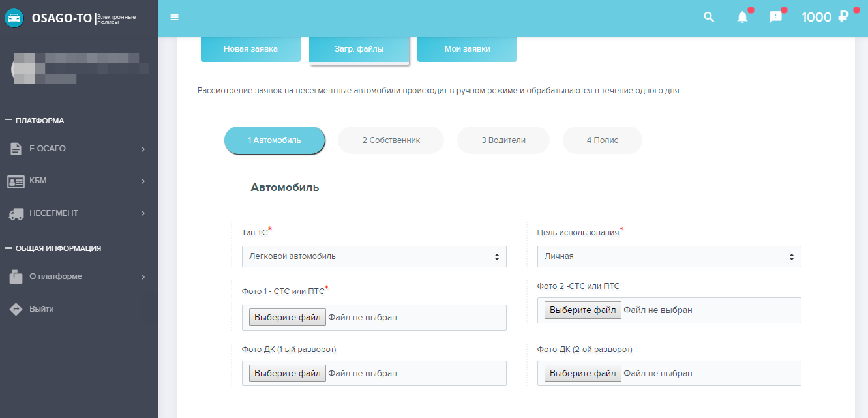Click the search magnifier icon

[x=709, y=18]
